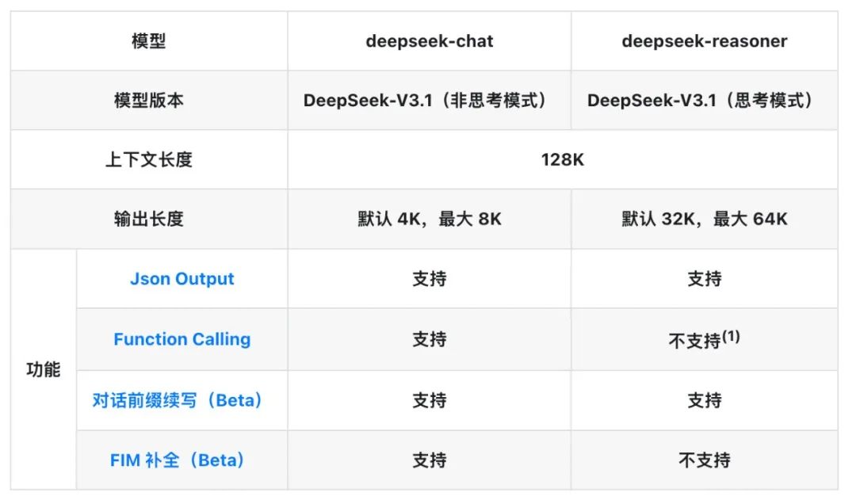Image resolution: width=856 pixels, height=504 pixels.
Task: Click the deepseek-reasoner column header
Action: tap(705, 41)
